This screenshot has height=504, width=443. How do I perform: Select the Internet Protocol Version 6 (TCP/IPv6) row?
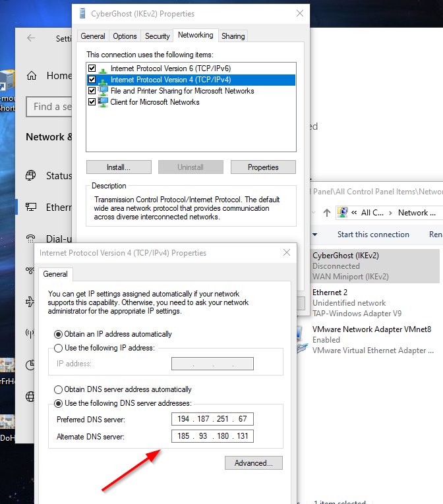click(191, 69)
